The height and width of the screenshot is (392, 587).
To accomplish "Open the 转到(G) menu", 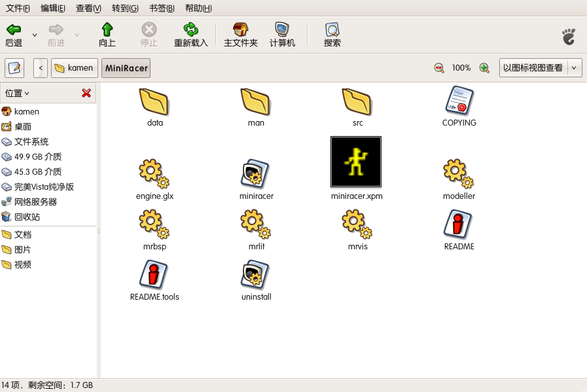I will (x=125, y=9).
